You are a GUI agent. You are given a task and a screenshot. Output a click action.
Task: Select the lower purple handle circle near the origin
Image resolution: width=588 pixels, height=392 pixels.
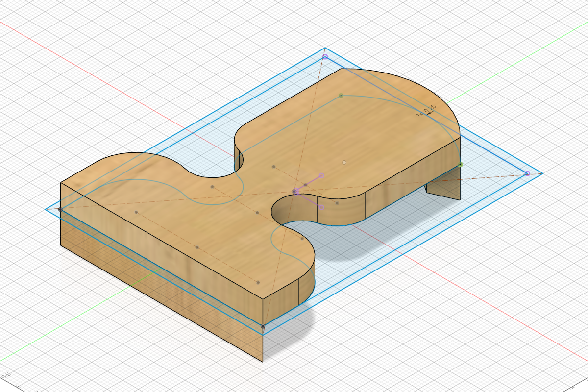[322, 208]
